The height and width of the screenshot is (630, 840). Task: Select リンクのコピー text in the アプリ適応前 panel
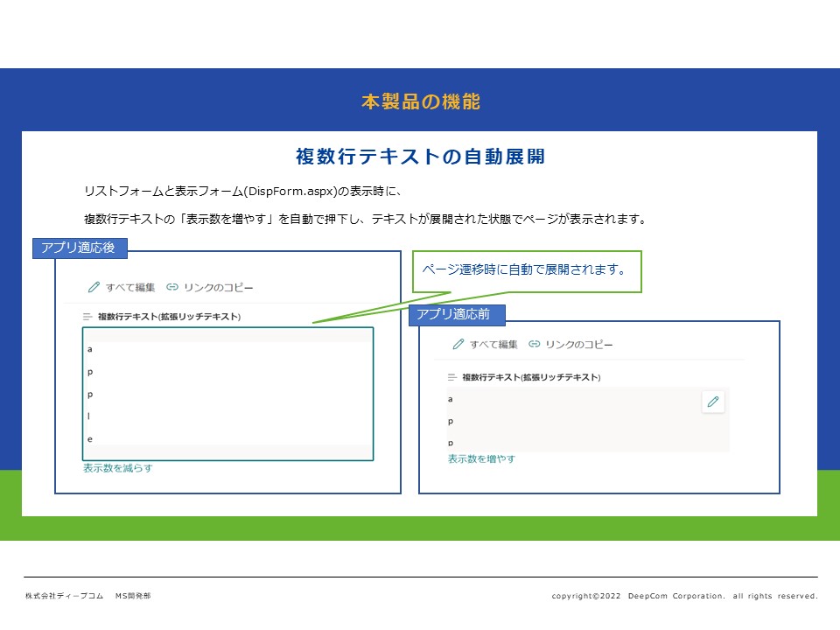[578, 345]
